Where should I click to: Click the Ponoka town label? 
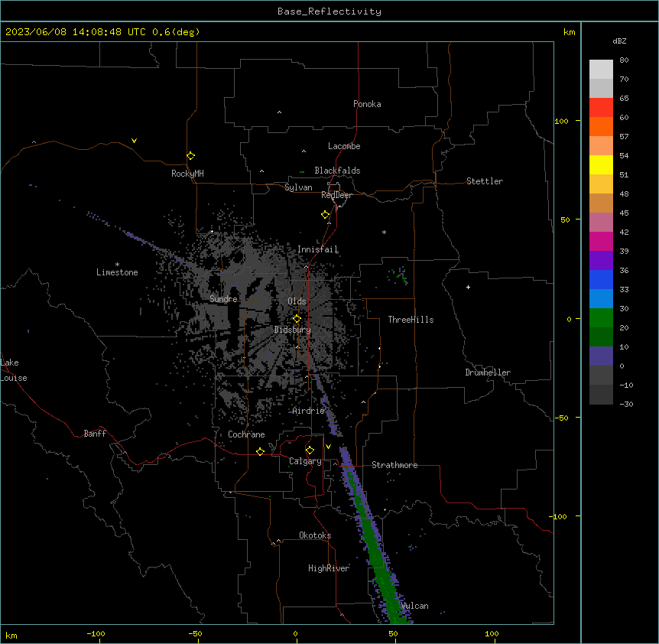pyautogui.click(x=367, y=104)
